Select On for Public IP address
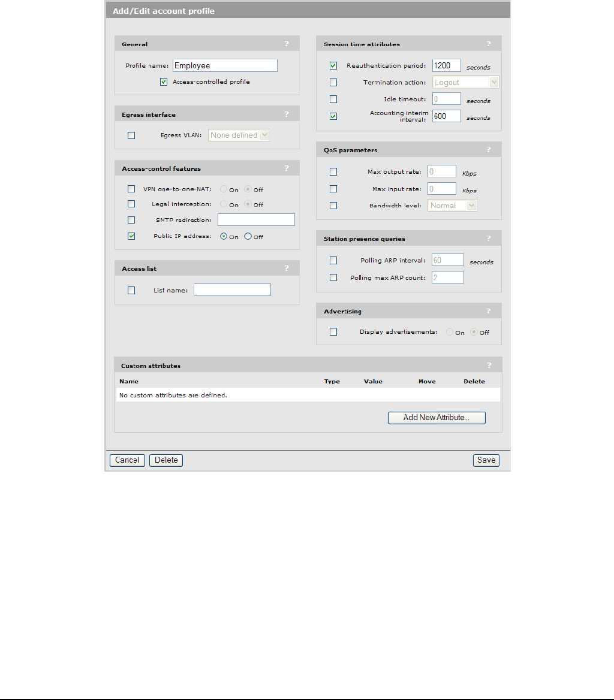Viewport: 614px width, 700px height. [224, 236]
